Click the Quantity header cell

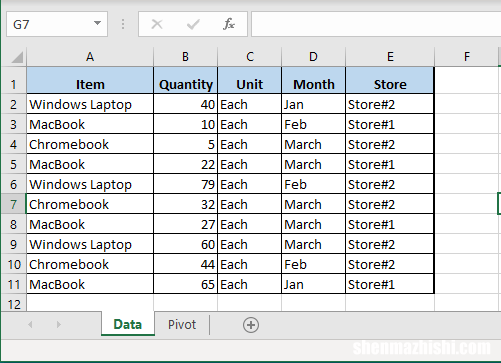185,80
